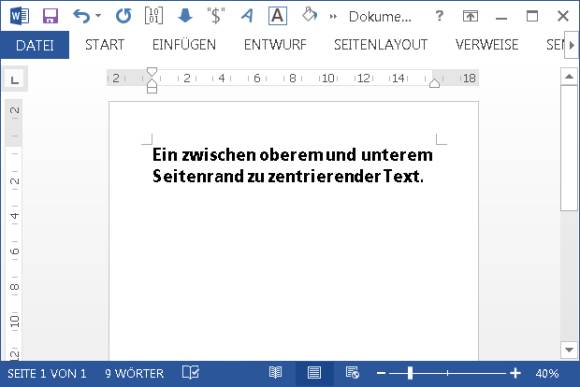Click SEITE 1 VON 1 in status bar
Screen dimensions: 580x387
[x=47, y=374]
